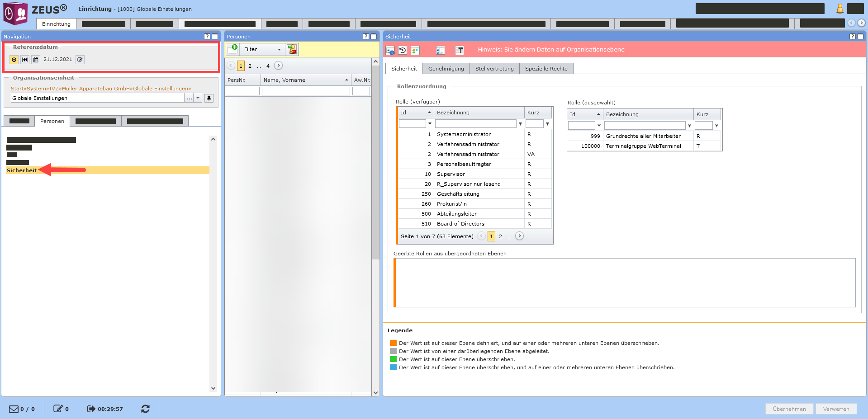Follow the Müller Apparatebau GmbH breadcrumb link
This screenshot has height=419, width=868.
click(95, 89)
